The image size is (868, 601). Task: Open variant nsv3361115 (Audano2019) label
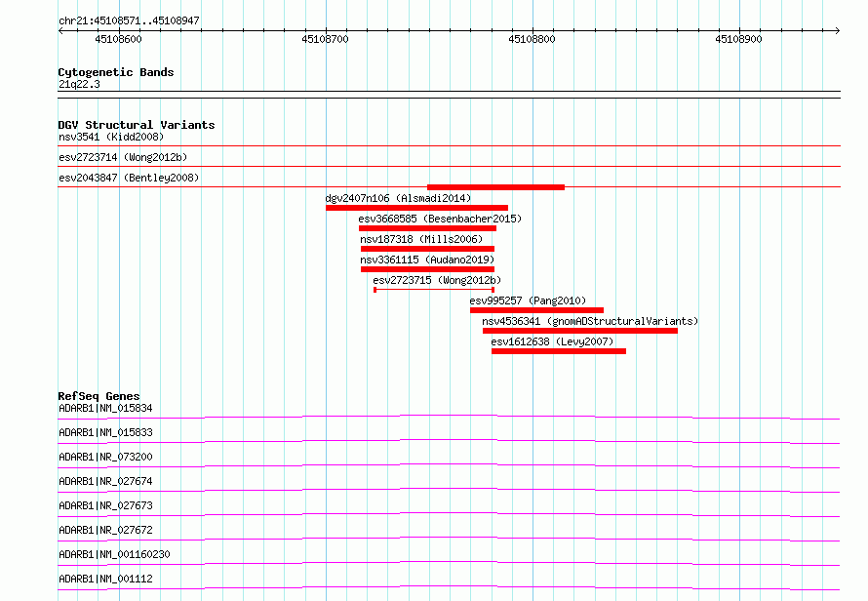coord(427,260)
